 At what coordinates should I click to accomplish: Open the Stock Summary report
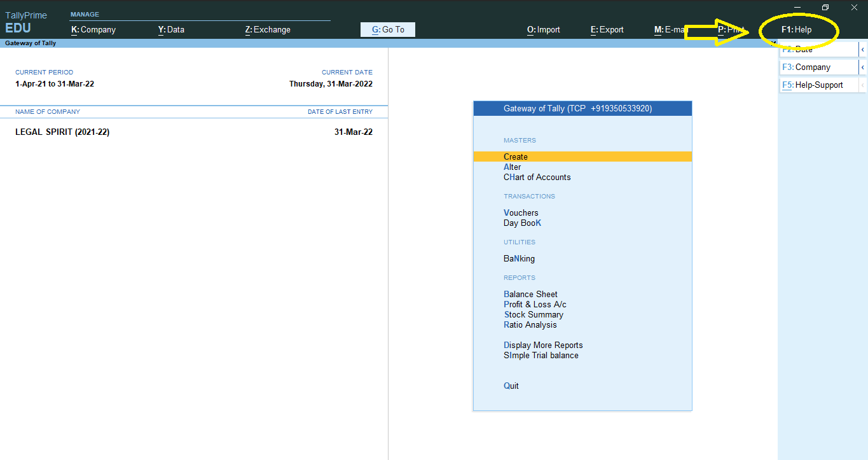pos(534,315)
